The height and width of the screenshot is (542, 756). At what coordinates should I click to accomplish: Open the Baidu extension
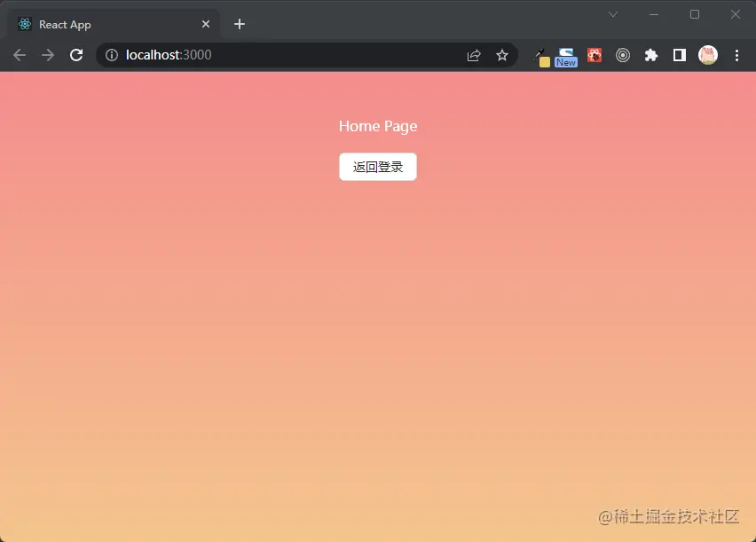(x=595, y=55)
